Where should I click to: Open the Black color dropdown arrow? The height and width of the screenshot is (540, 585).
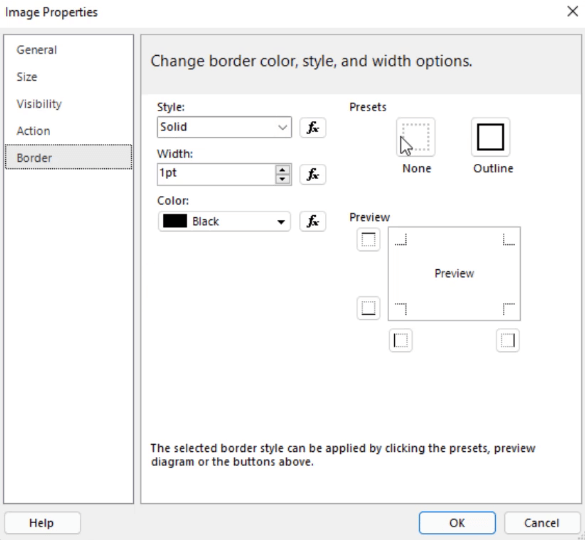281,222
